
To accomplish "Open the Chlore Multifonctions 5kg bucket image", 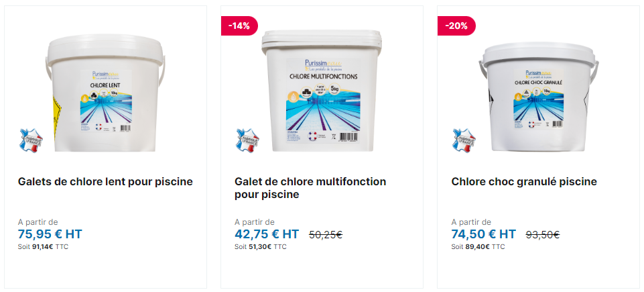I will (322, 91).
